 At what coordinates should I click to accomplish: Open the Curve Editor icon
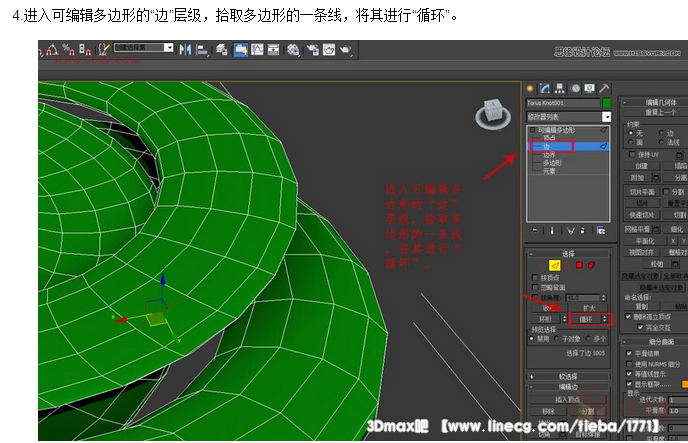click(x=257, y=50)
